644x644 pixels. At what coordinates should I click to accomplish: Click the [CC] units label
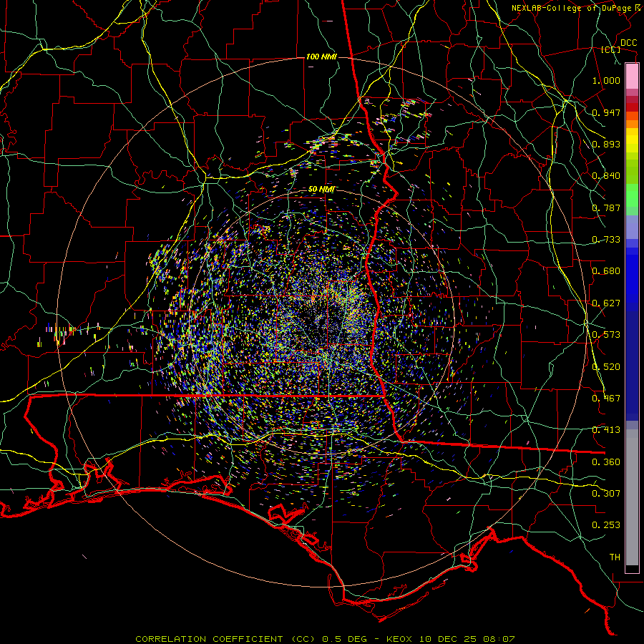point(611,49)
